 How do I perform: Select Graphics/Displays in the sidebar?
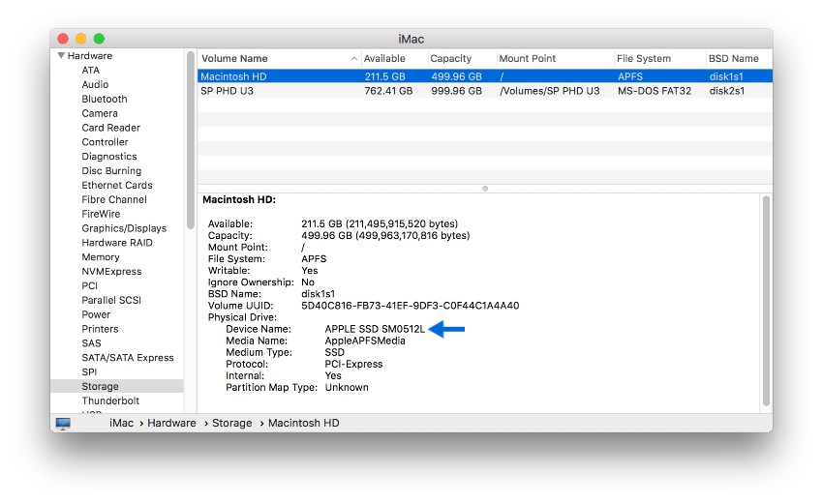[124, 228]
